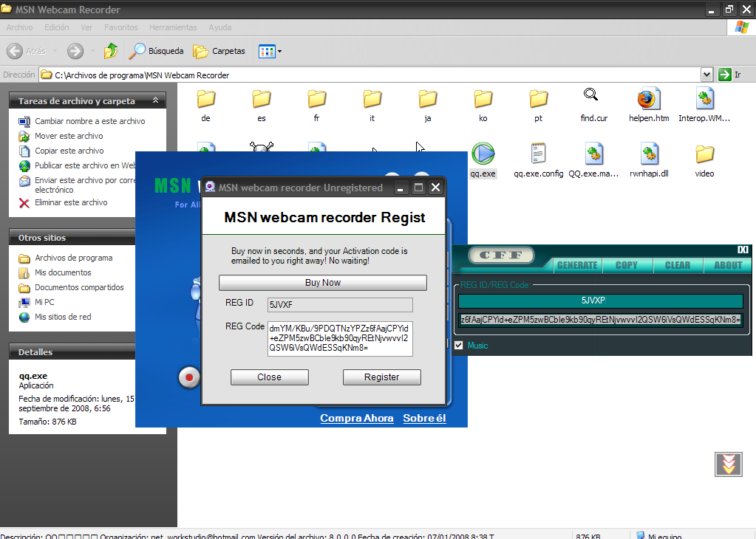This screenshot has height=539, width=756.
Task: Disable the Music checkbox in the keygen
Action: click(459, 345)
